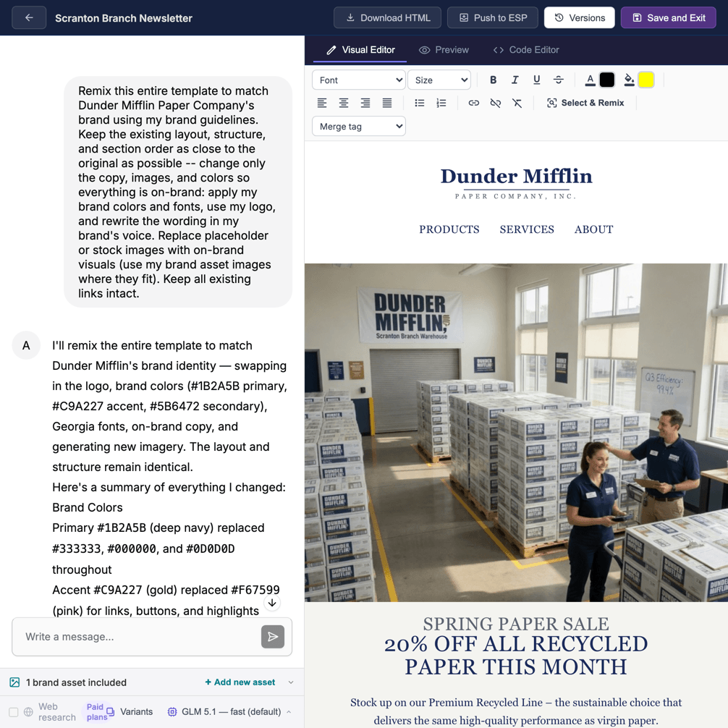This screenshot has width=728, height=728.
Task: Switch to the Visual Editor tab
Action: pos(360,50)
